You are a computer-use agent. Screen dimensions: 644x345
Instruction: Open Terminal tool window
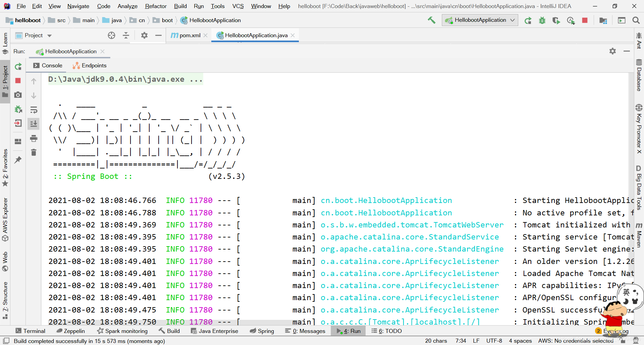coord(30,331)
